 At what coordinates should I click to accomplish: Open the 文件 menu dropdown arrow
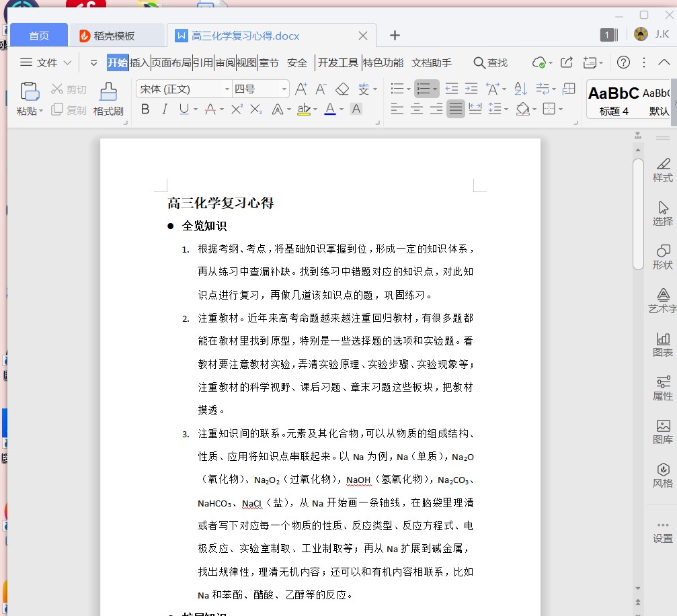coord(67,62)
